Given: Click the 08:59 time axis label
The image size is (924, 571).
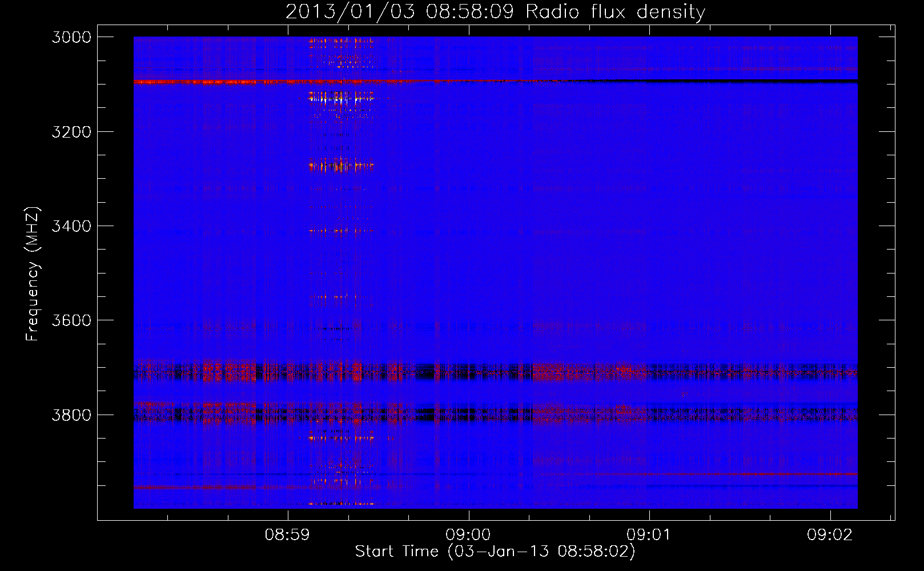Looking at the screenshot, I should [287, 534].
